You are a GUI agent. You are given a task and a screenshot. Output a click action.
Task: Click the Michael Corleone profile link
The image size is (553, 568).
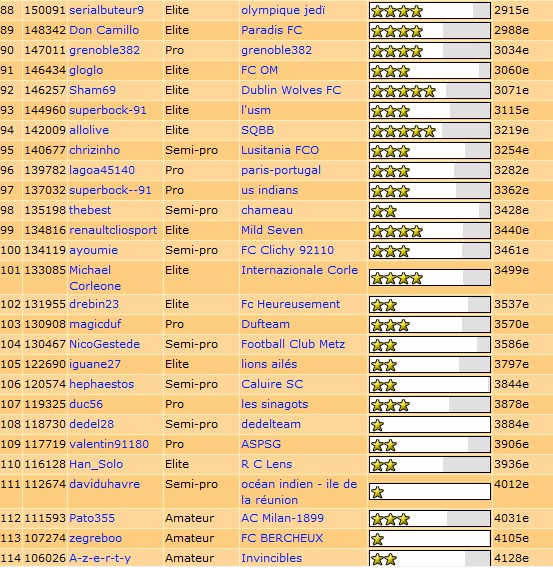pyautogui.click(x=95, y=278)
